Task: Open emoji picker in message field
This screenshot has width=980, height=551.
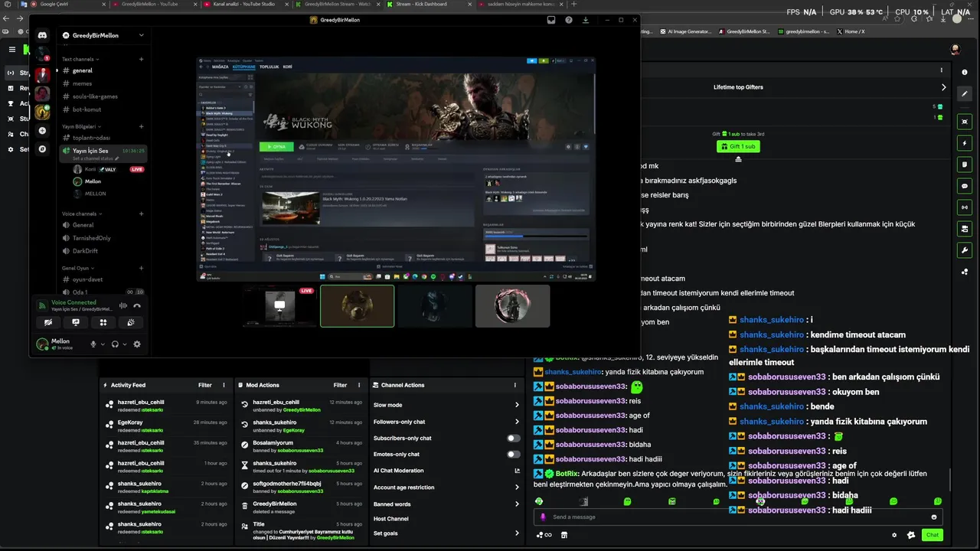Action: point(933,517)
